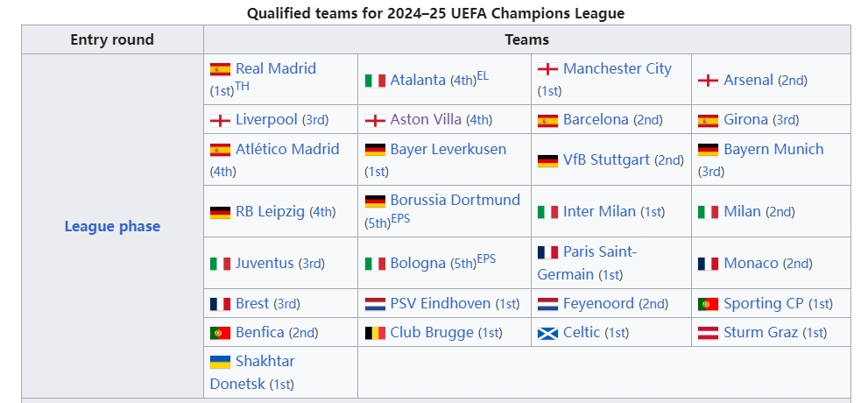Click the England flag beside Manchester City

[547, 69]
